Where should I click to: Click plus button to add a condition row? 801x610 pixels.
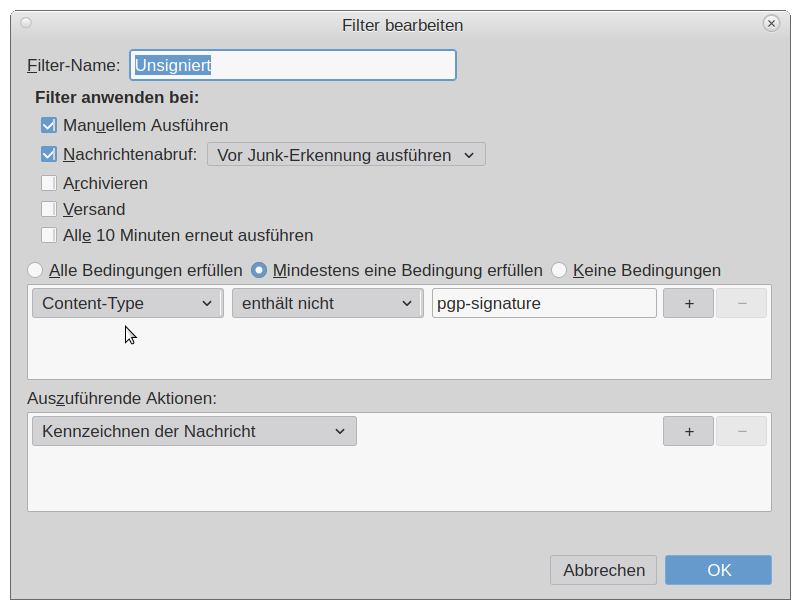click(688, 303)
